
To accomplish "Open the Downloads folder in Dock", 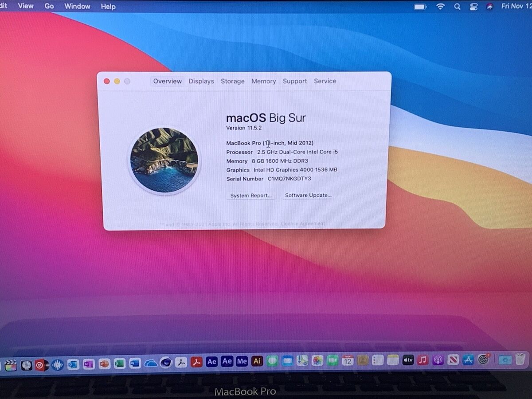I will click(x=505, y=360).
